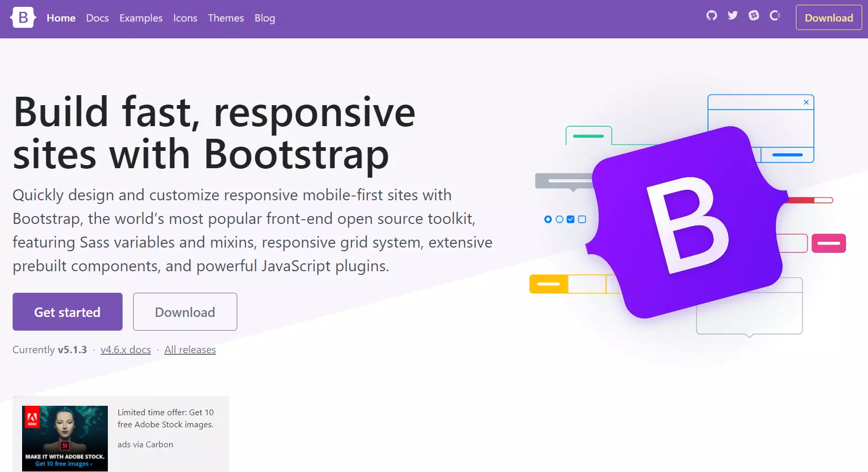The height and width of the screenshot is (472, 868).
Task: Click the Bootstrap logo in the navbar
Action: tap(23, 18)
